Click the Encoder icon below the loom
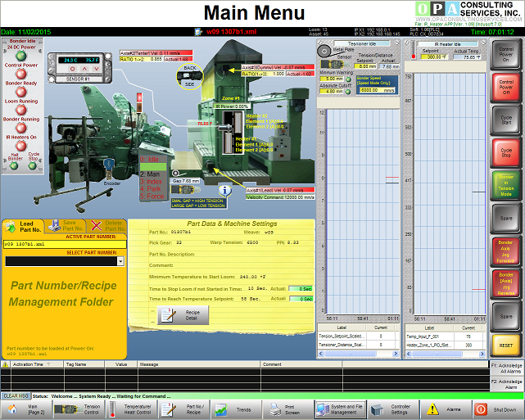The image size is (525, 420). click(108, 168)
